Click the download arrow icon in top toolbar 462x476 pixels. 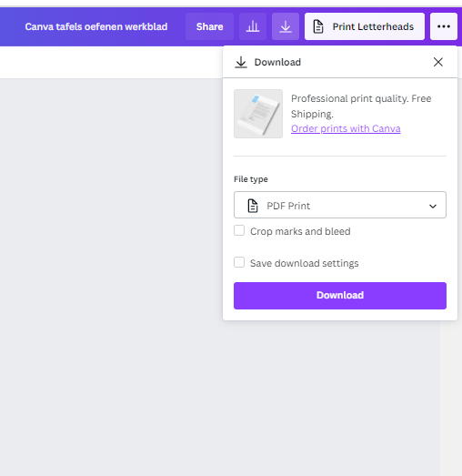tap(286, 26)
